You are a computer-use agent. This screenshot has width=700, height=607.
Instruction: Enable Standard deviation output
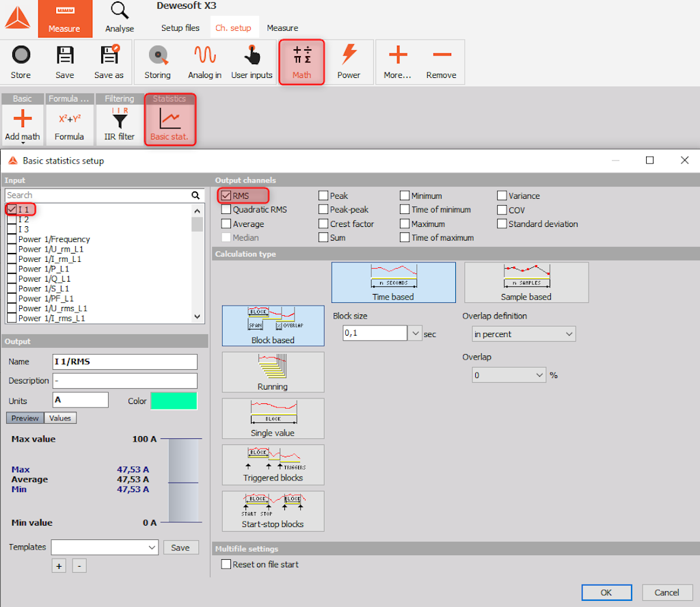pos(502,224)
